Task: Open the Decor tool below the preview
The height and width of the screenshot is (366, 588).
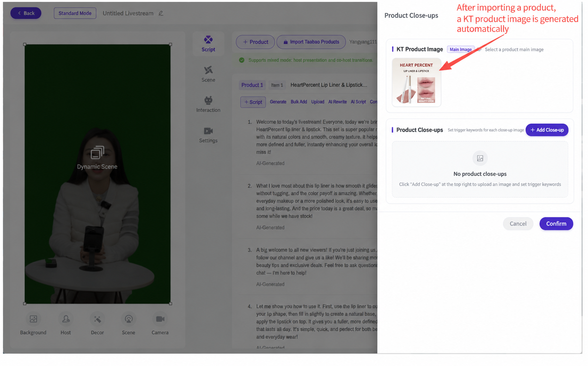Action: pos(97,319)
